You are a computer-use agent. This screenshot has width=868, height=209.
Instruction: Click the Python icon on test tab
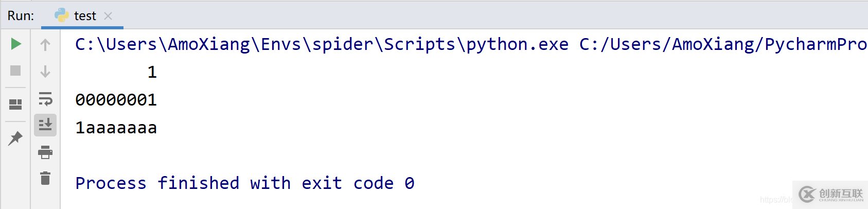[62, 15]
